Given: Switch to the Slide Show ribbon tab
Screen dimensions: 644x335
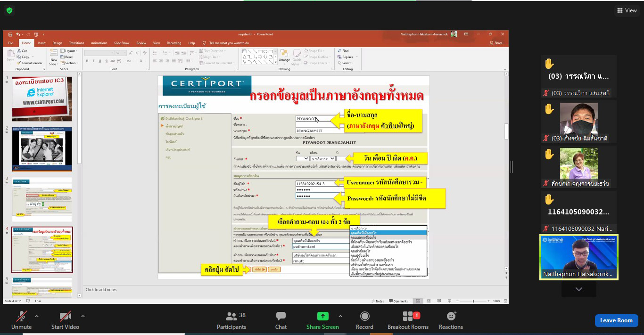Looking at the screenshot, I should click(x=122, y=43).
